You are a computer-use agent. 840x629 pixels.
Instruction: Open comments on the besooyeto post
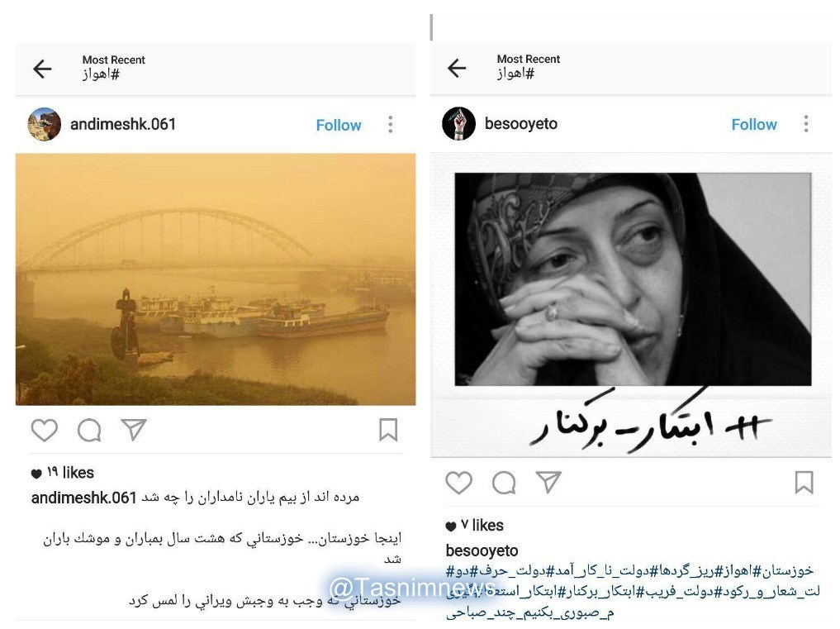click(x=504, y=483)
